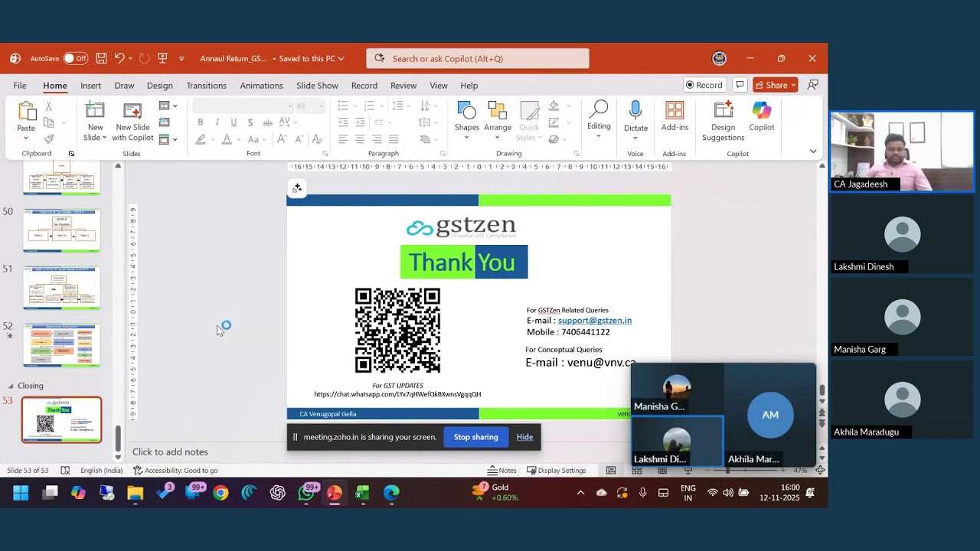The height and width of the screenshot is (551, 980).
Task: Click New Slide with Copilot
Action: [x=132, y=121]
